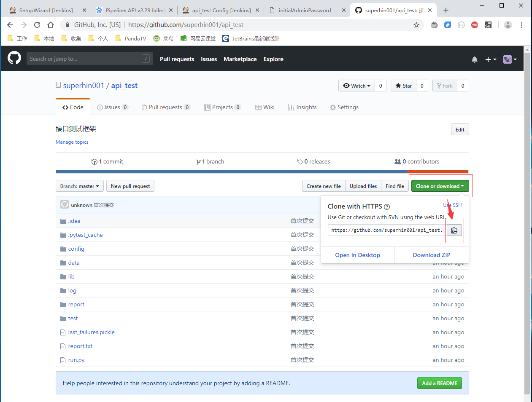The image size is (532, 402).
Task: Open the .idea folder
Action: click(74, 221)
